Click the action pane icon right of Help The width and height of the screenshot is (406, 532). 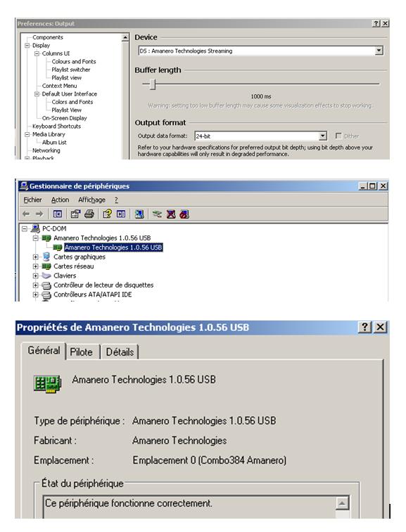[121, 214]
